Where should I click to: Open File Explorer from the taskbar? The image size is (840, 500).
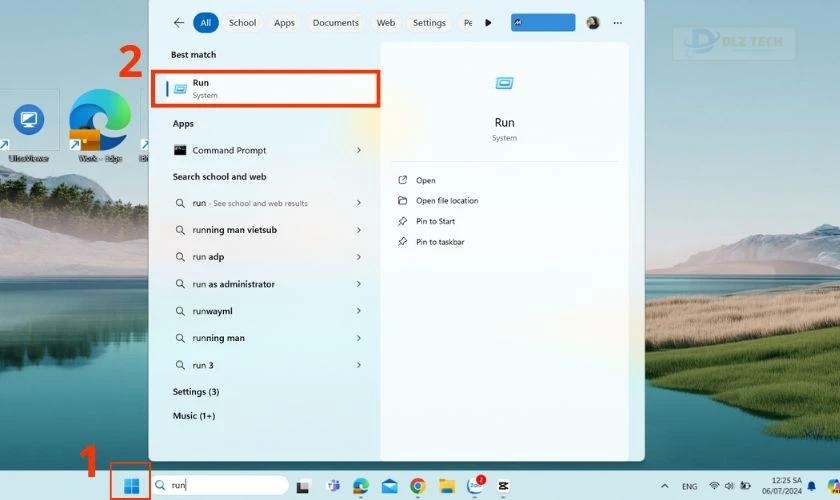click(446, 486)
